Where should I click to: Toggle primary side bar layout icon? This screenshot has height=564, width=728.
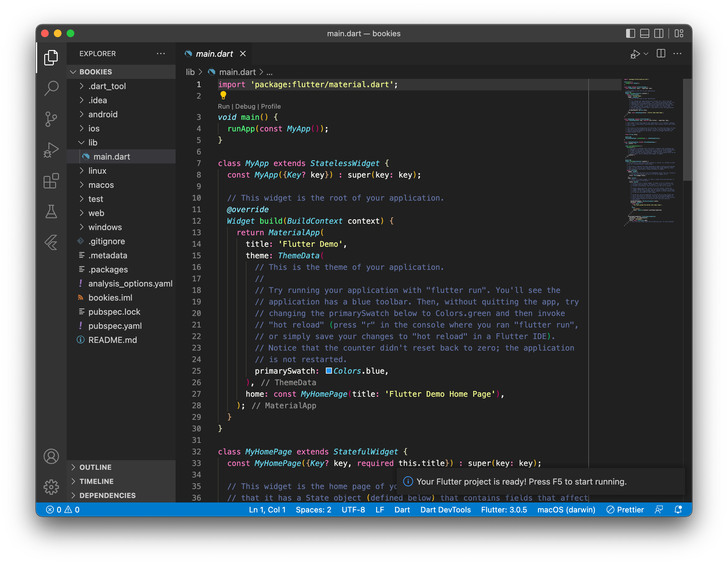(x=630, y=33)
